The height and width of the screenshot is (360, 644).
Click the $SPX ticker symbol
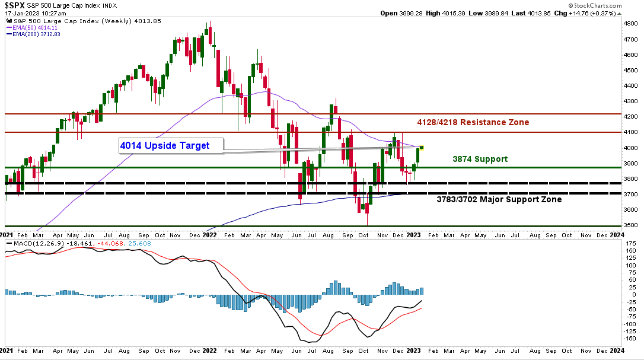pos(15,5)
